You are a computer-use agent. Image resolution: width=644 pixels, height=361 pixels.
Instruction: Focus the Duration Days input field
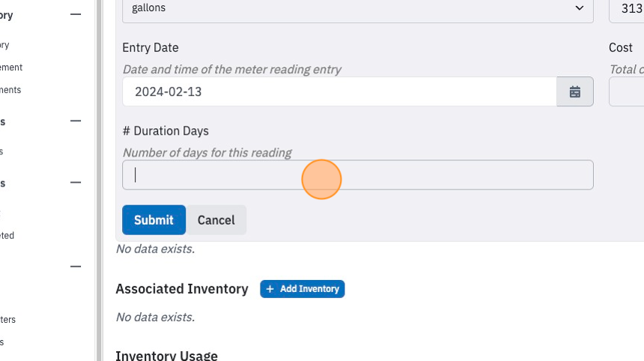click(358, 175)
